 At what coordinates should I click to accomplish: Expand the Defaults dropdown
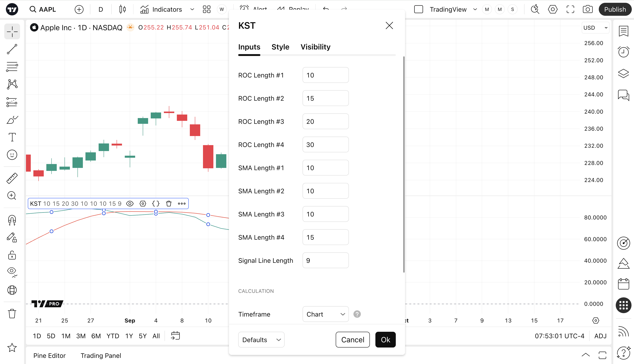click(261, 340)
